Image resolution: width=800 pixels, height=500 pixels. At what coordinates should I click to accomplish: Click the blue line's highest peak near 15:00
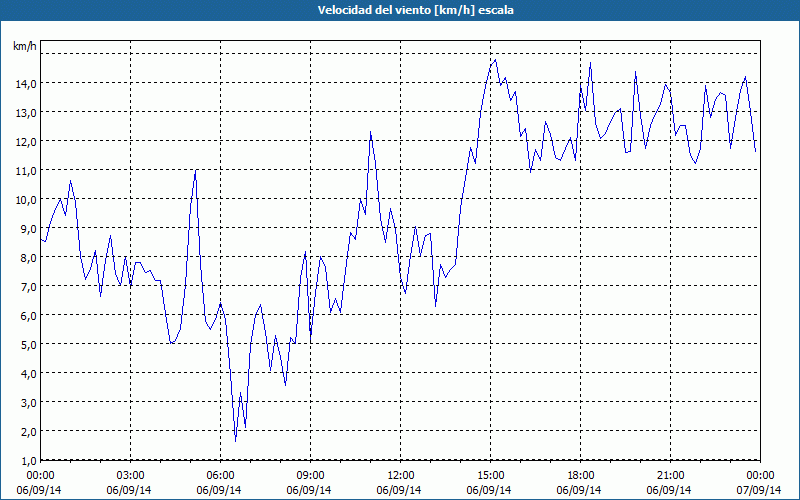pyautogui.click(x=495, y=60)
